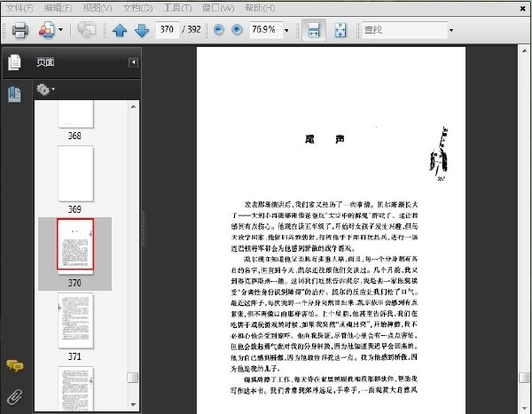The width and height of the screenshot is (532, 414).
Task: Open the pages panel gear options menu
Action: (x=45, y=90)
